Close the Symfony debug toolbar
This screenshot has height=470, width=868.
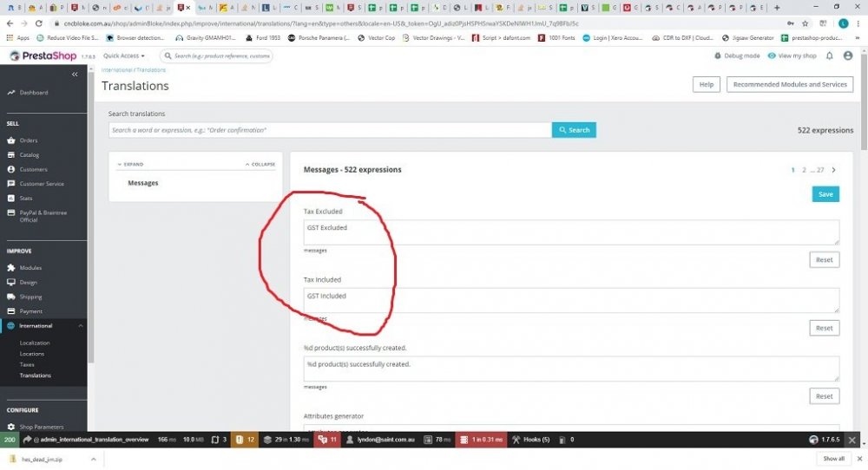click(x=852, y=441)
